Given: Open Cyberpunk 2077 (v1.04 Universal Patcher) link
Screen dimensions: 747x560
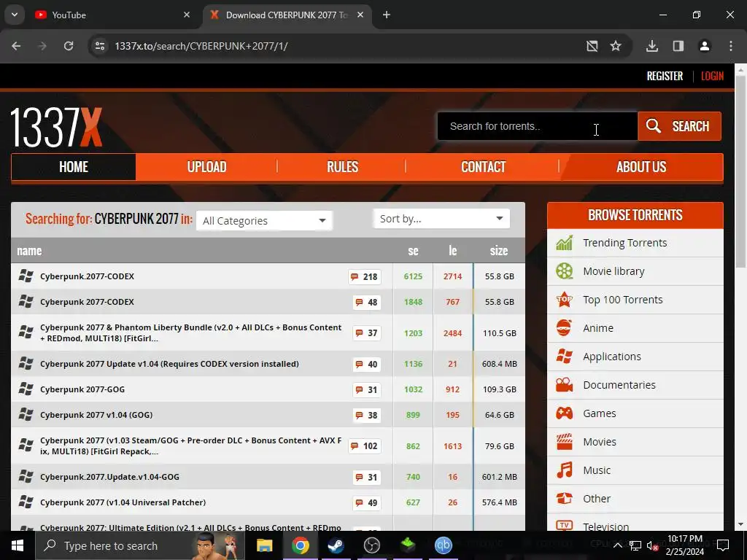Looking at the screenshot, I should point(123,502).
